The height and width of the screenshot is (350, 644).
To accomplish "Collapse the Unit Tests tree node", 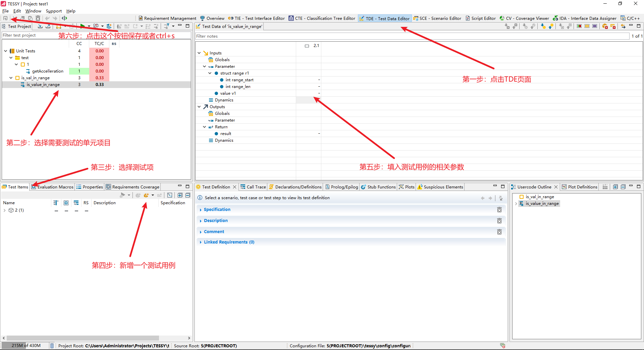I will (6, 51).
